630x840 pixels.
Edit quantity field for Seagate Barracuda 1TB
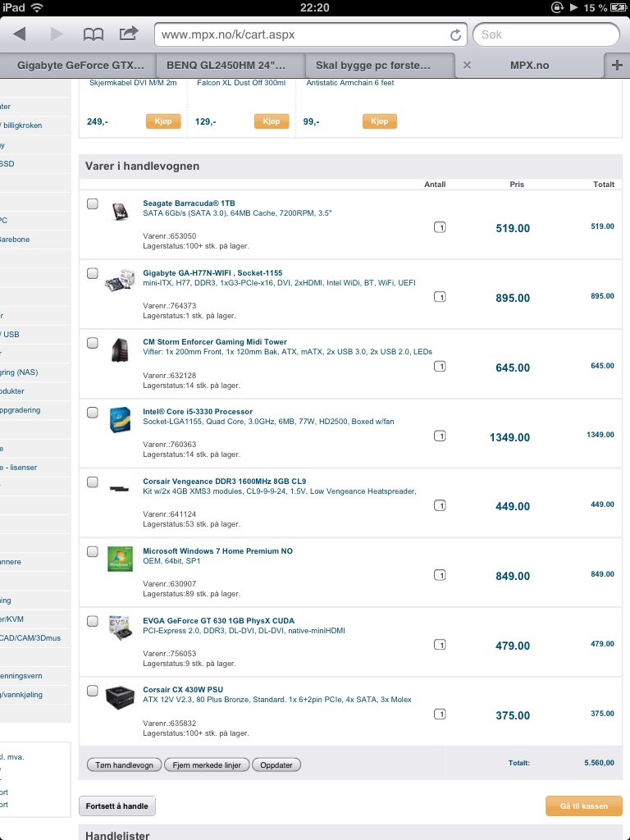[x=440, y=228]
